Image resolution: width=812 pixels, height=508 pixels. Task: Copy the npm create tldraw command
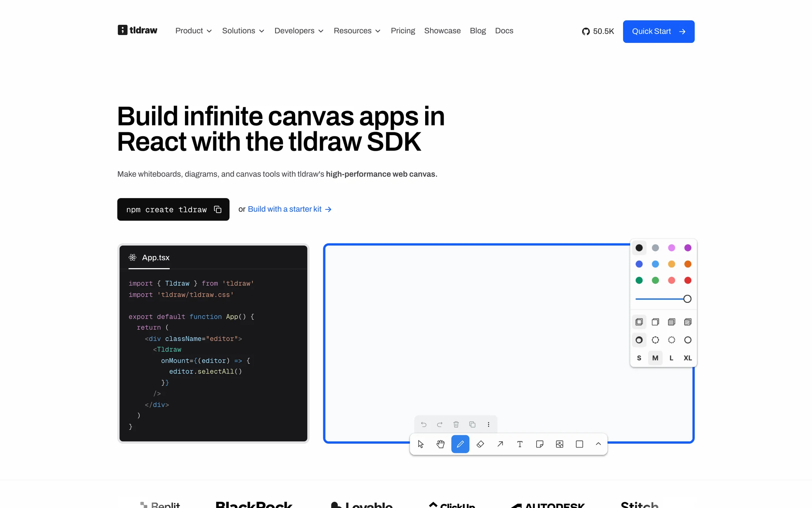[x=218, y=209]
